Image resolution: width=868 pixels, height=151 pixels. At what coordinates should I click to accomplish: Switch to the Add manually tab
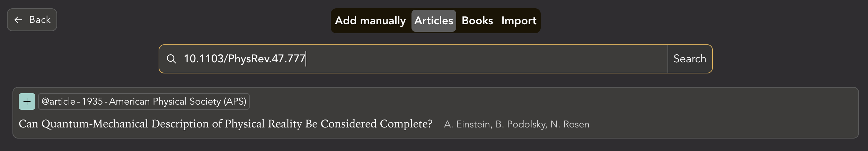coord(370,21)
